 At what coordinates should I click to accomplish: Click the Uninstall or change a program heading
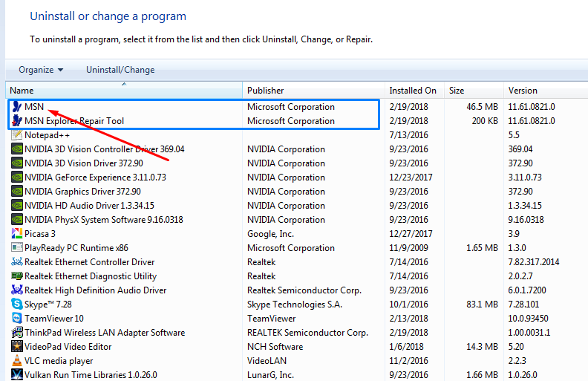coord(108,16)
